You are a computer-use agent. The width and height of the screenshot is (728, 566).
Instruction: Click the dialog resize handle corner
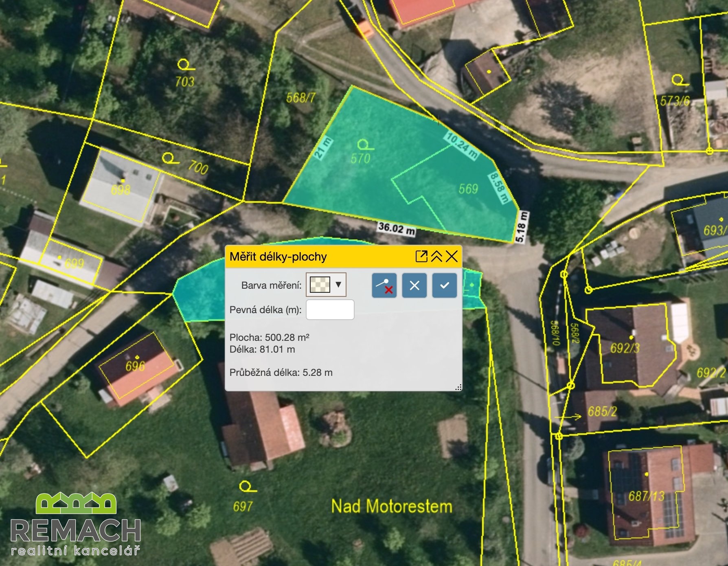(458, 387)
